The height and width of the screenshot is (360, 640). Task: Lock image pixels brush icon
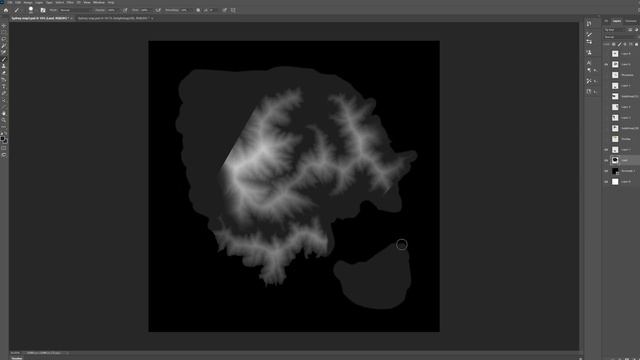pos(620,44)
